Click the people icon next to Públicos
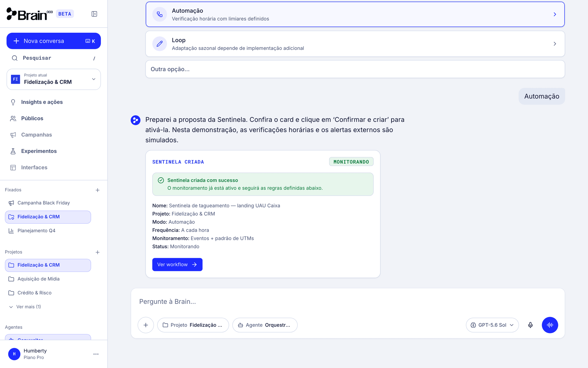 pyautogui.click(x=13, y=119)
